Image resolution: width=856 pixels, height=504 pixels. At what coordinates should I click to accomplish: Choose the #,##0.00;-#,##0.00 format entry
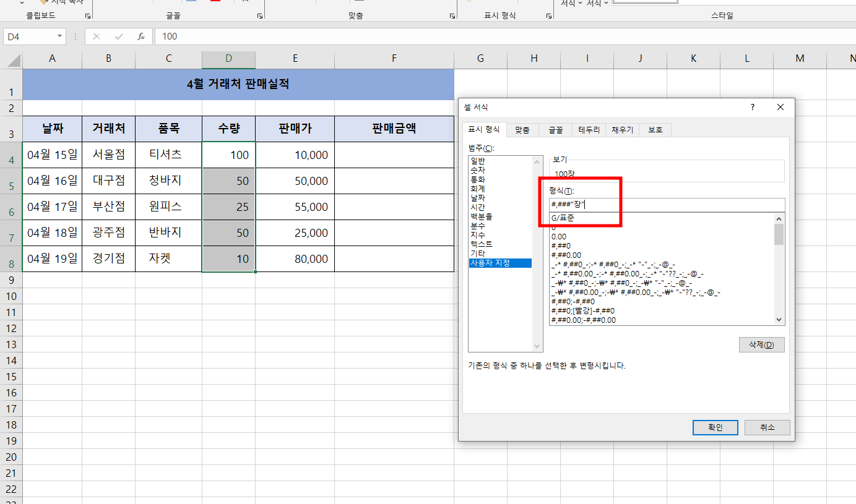662,320
